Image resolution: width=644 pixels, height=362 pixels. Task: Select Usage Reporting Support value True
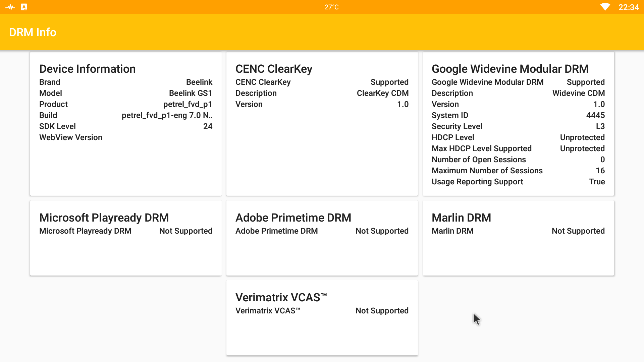pos(597,182)
